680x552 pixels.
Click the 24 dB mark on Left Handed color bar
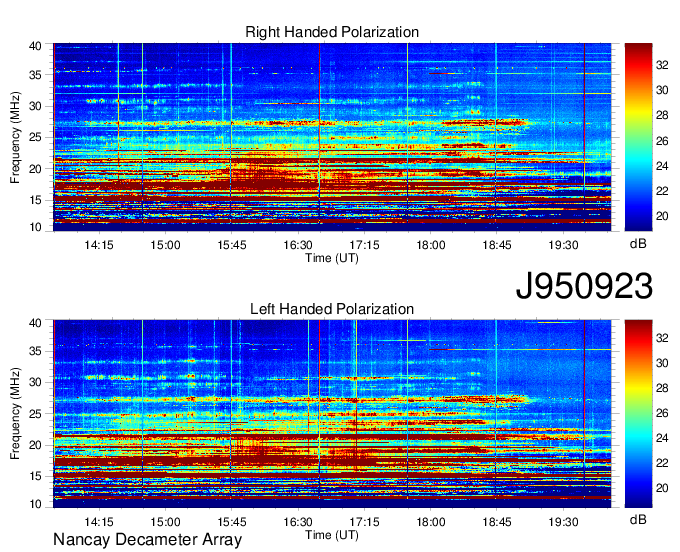[662, 438]
